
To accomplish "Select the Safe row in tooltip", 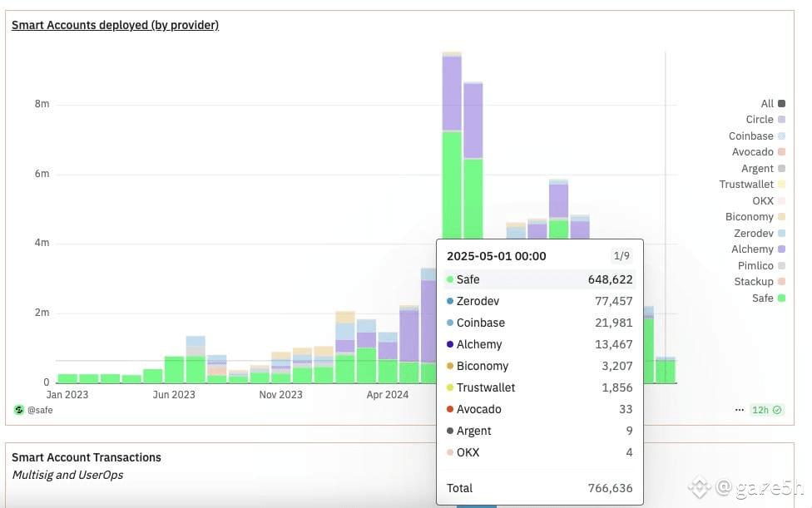I will 540,279.
